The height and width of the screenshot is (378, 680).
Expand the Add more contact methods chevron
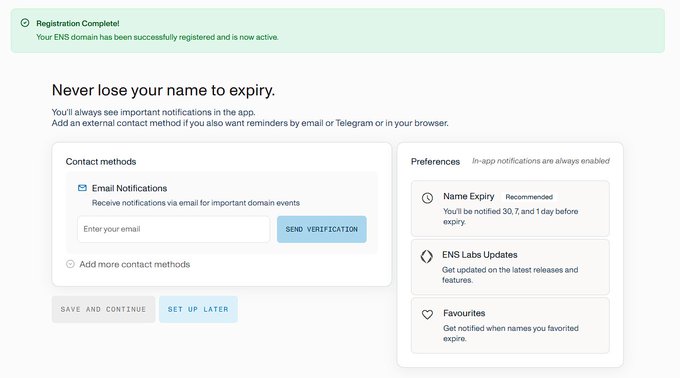pos(70,264)
